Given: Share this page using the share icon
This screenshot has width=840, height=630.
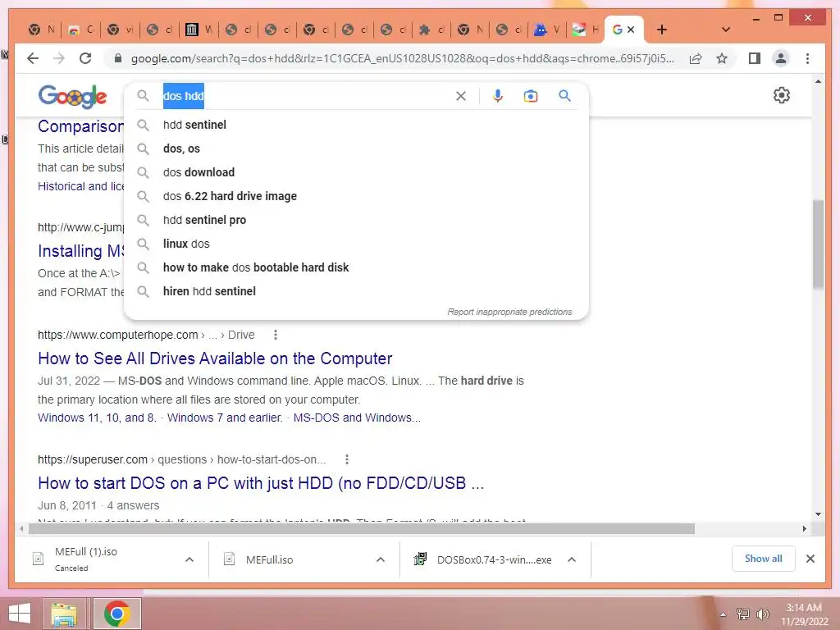Looking at the screenshot, I should (x=696, y=58).
